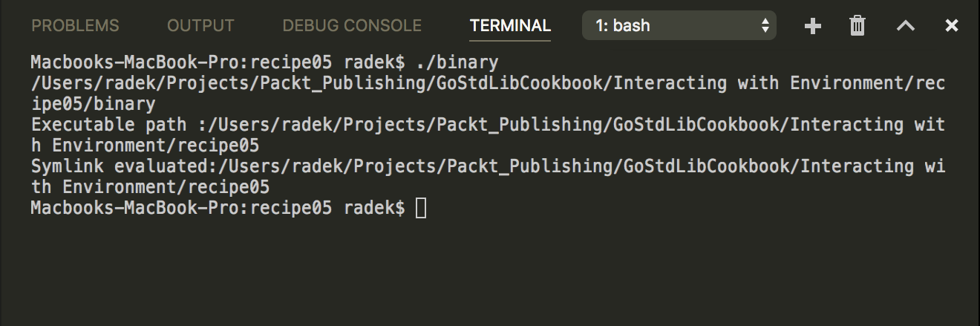Kill terminal using the trash icon
980x326 pixels.
857,26
